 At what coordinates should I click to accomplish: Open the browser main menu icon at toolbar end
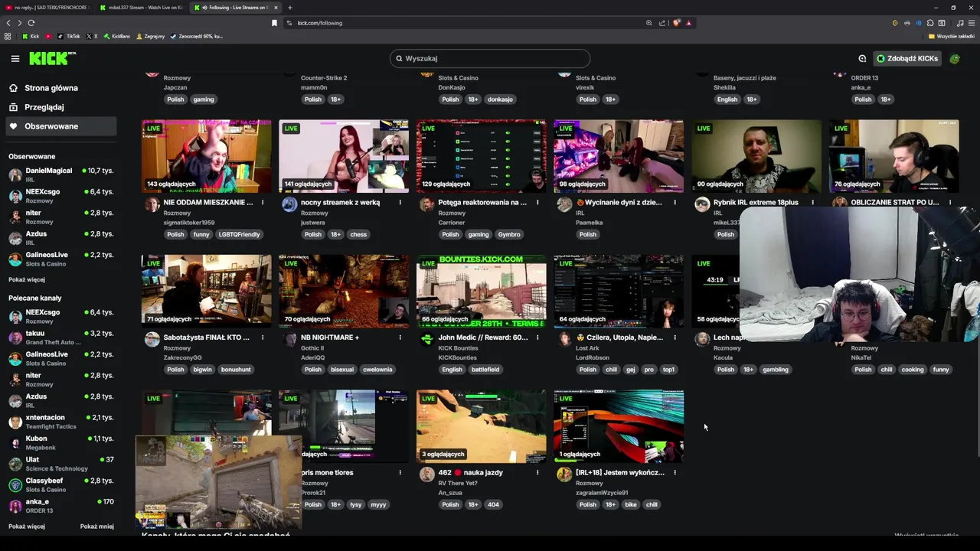(971, 23)
